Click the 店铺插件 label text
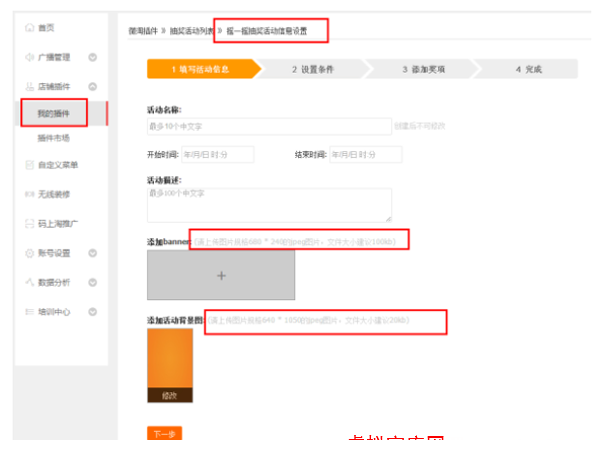Image resolution: width=600 pixels, height=463 pixels. (54, 86)
